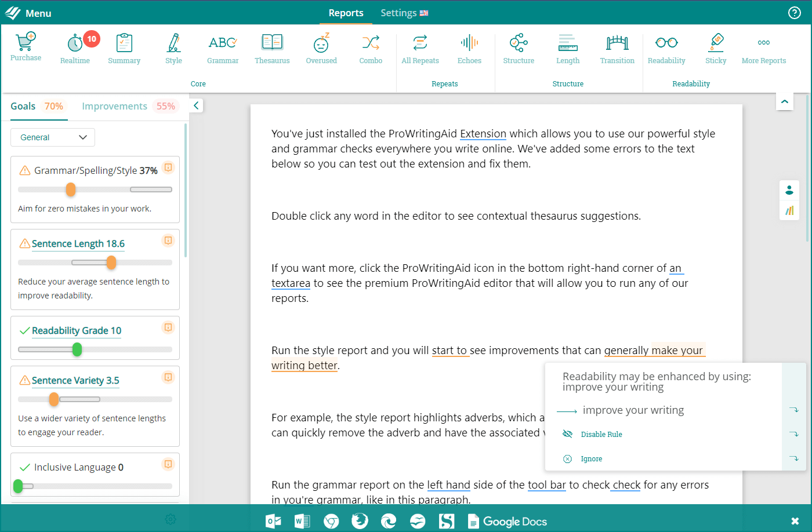Click the Grammar/Spelling/Style slider handle
Image resolution: width=812 pixels, height=532 pixels.
pos(71,190)
